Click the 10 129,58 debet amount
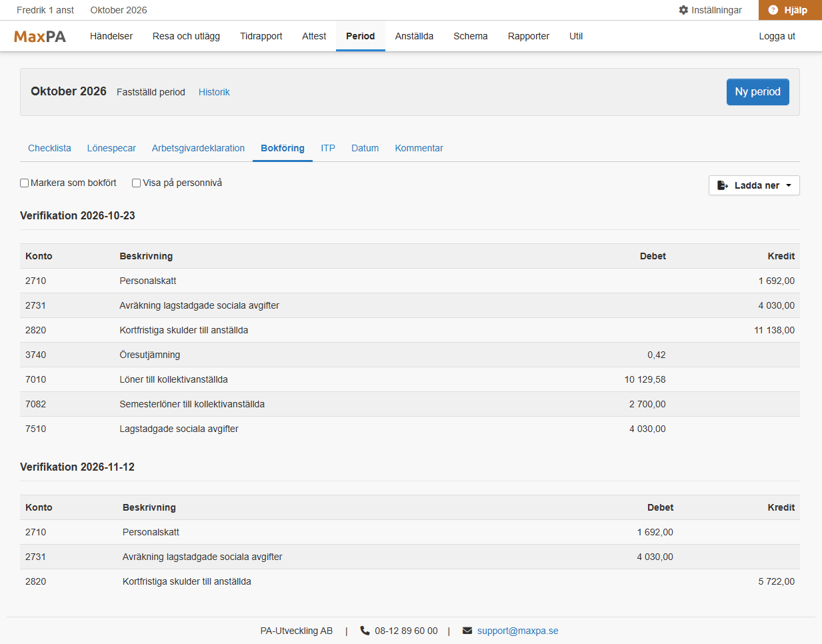The height and width of the screenshot is (644, 822). coord(645,379)
